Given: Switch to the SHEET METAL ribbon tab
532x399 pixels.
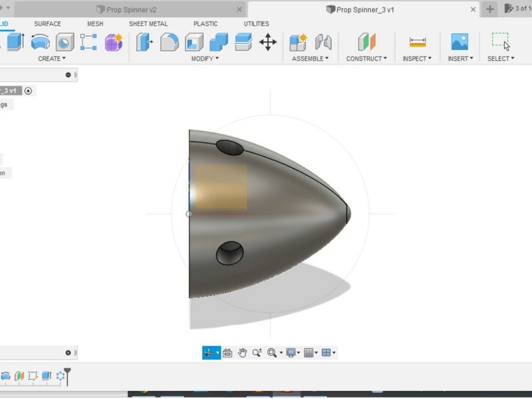Looking at the screenshot, I should (x=148, y=24).
